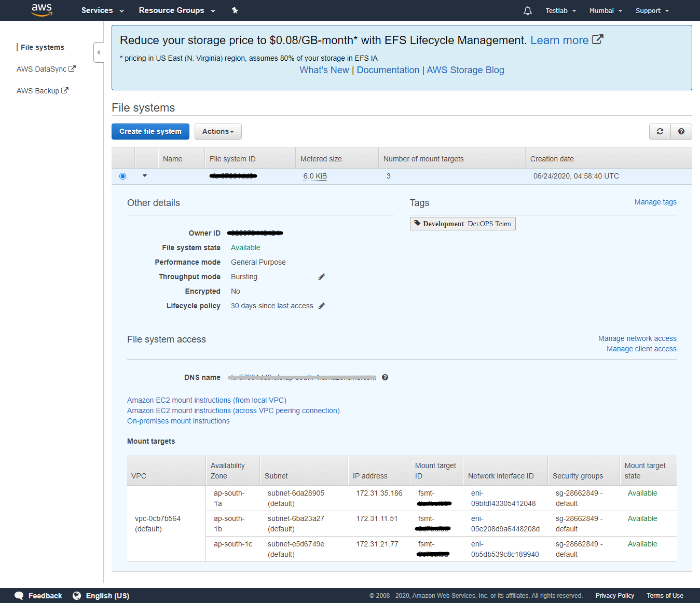
Task: Click the 6.0 KiB metered size value
Action: 315,176
